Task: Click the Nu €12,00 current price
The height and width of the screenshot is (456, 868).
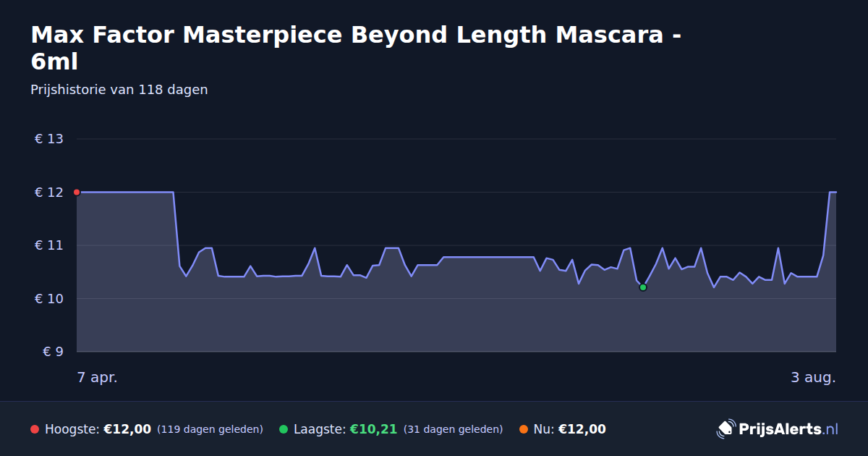Action: tap(582, 429)
